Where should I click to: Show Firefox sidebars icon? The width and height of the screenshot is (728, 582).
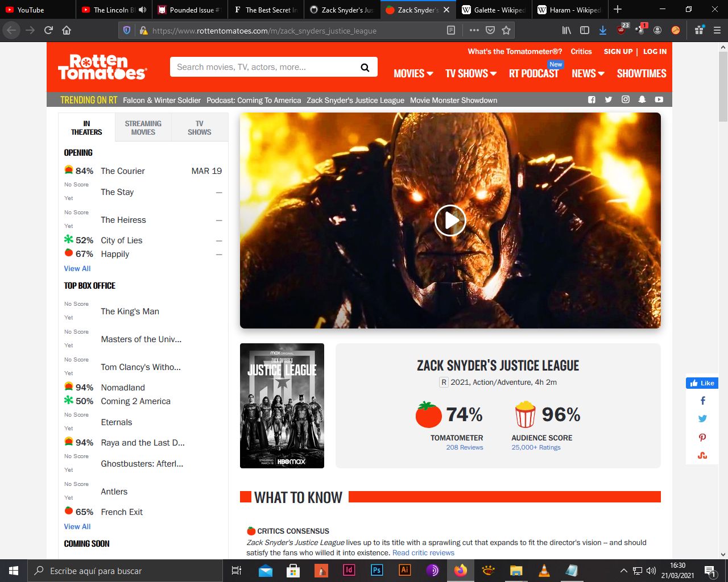pos(584,30)
